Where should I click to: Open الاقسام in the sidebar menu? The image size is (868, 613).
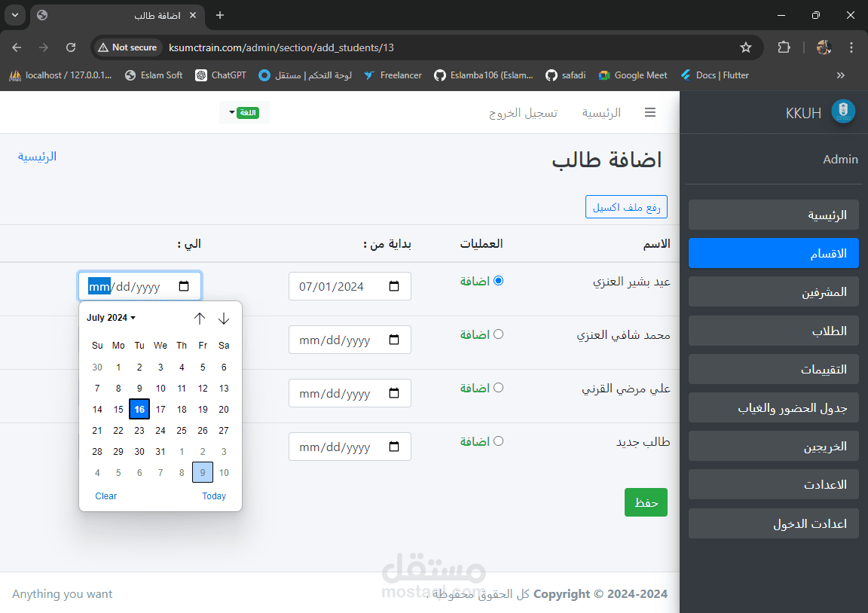[773, 253]
